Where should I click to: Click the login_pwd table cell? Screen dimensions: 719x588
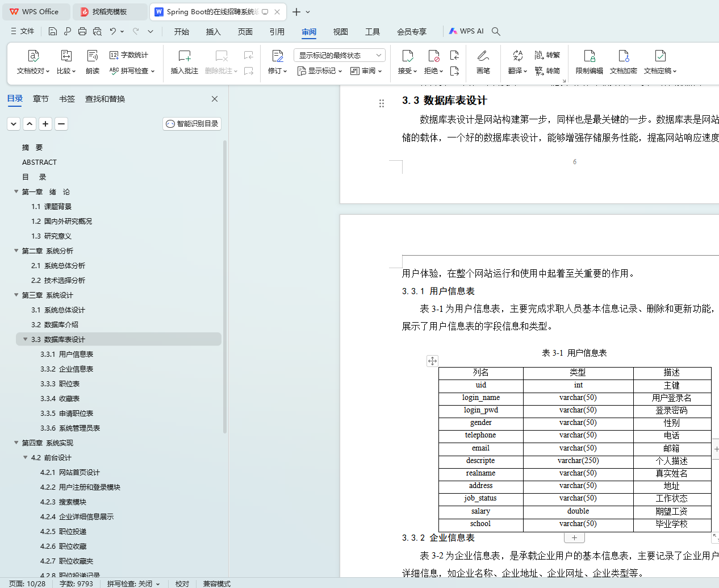tap(480, 410)
